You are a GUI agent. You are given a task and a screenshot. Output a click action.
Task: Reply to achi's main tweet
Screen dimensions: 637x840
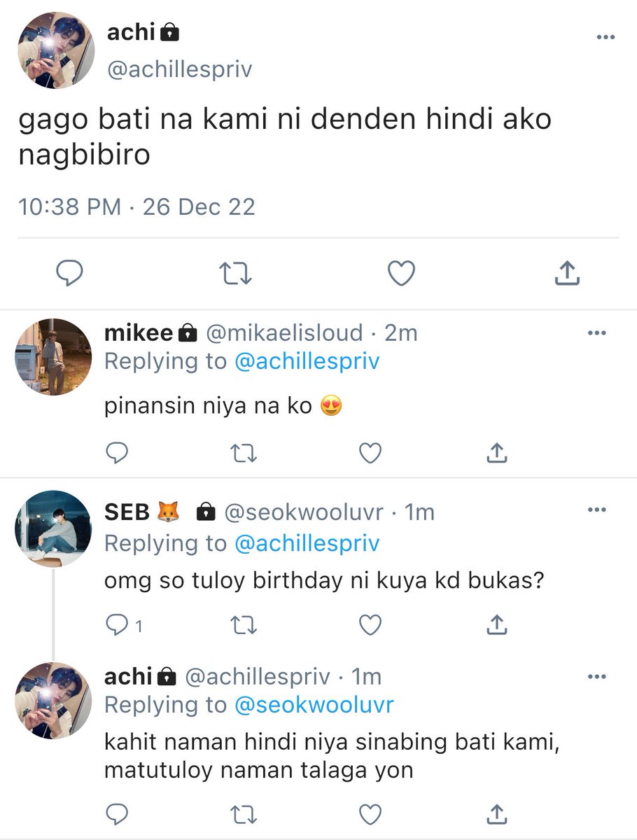click(69, 273)
